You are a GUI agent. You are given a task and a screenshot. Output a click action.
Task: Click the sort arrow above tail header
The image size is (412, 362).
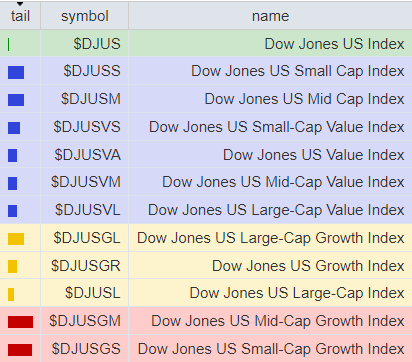coord(20,4)
